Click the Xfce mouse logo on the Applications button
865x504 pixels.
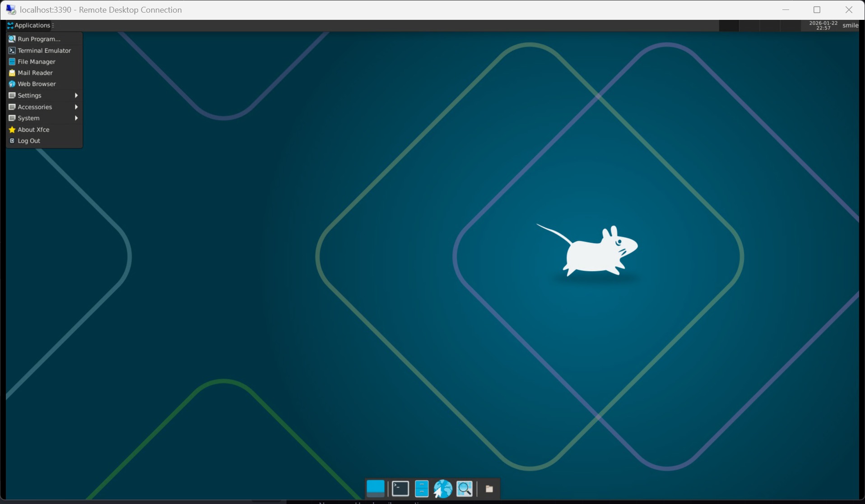pyautogui.click(x=9, y=25)
